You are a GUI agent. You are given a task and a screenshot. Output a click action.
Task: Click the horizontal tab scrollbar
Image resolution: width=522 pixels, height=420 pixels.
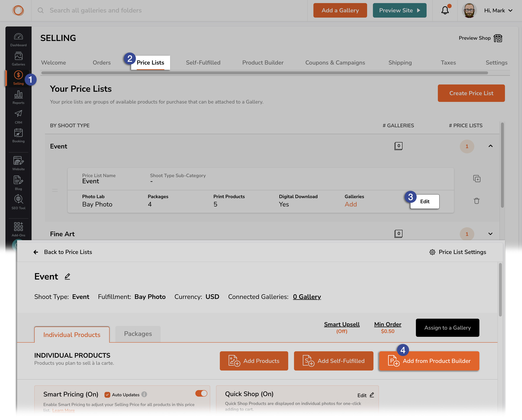pos(264,73)
